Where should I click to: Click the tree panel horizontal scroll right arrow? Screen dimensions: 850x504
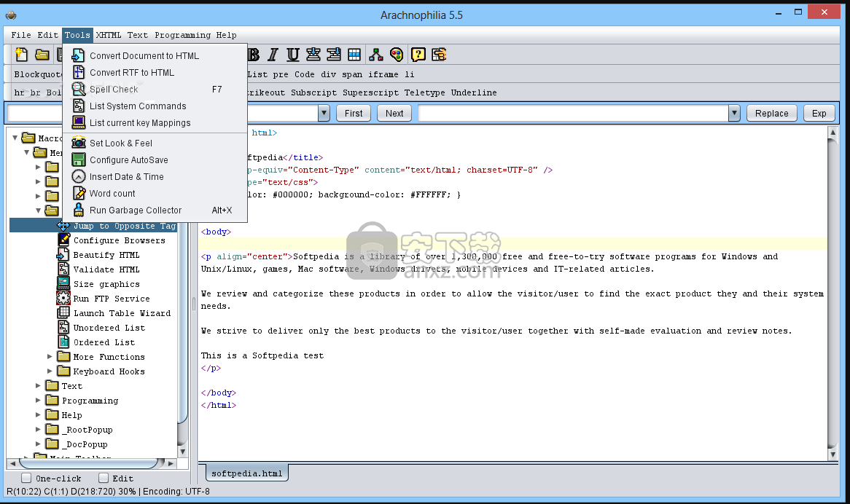[x=171, y=463]
